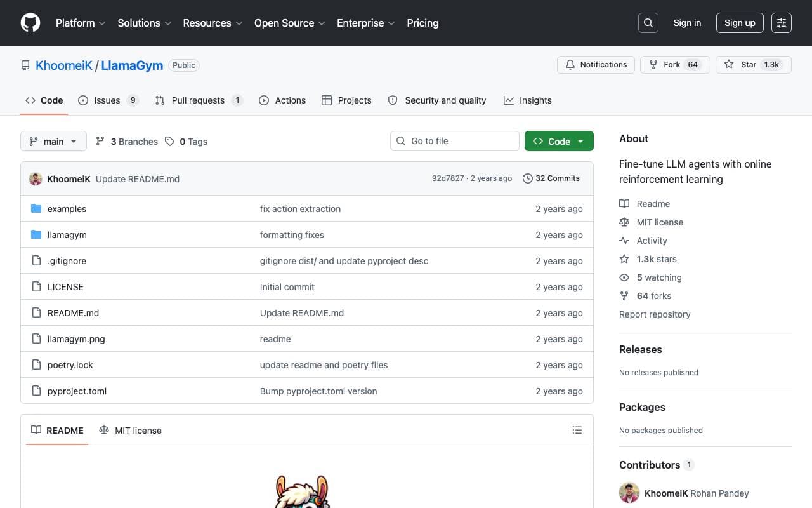Image resolution: width=812 pixels, height=508 pixels.
Task: Open the Packages heading link
Action: tap(642, 407)
